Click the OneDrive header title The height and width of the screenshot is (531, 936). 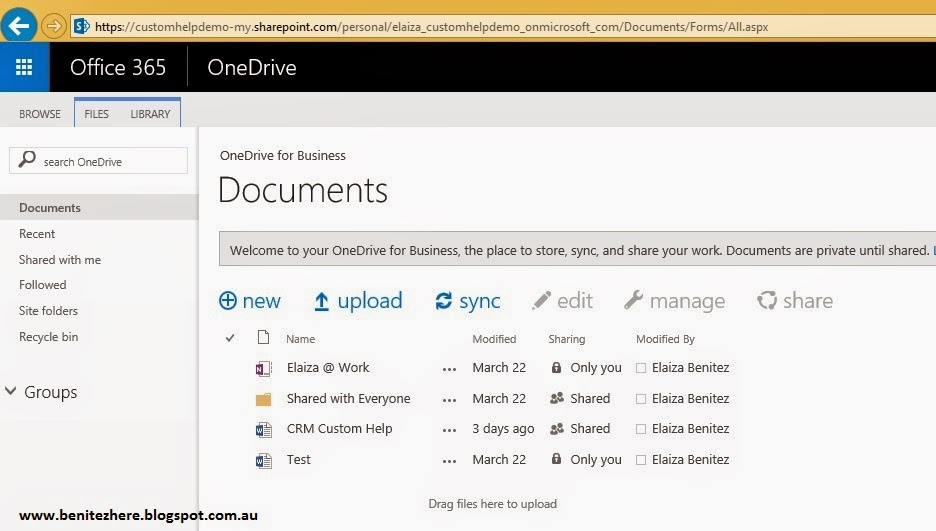point(252,67)
